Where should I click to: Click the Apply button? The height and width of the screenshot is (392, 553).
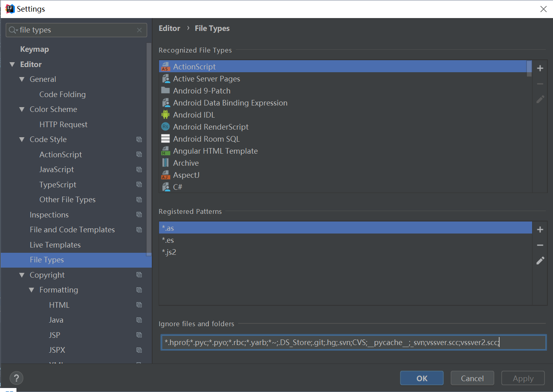pyautogui.click(x=523, y=378)
